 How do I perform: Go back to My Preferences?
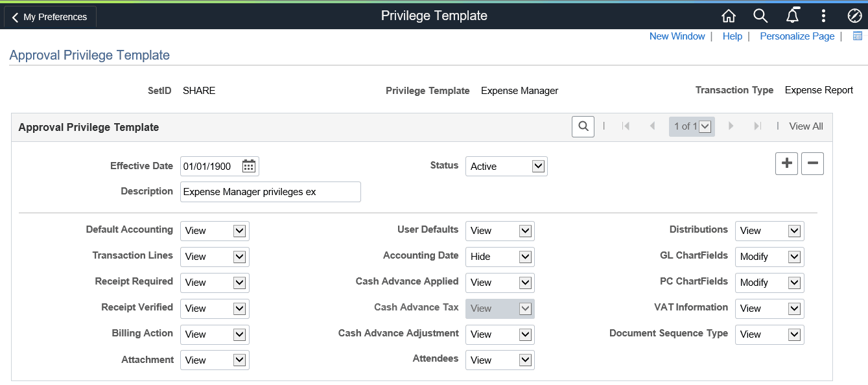point(49,17)
